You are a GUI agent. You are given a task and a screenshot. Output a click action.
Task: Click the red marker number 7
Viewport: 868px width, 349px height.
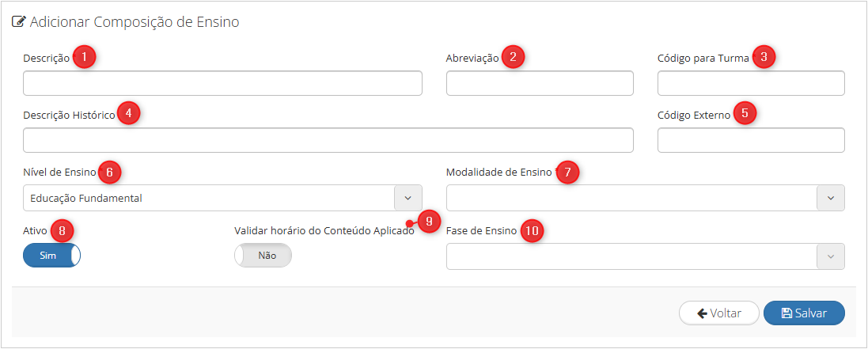pos(567,173)
